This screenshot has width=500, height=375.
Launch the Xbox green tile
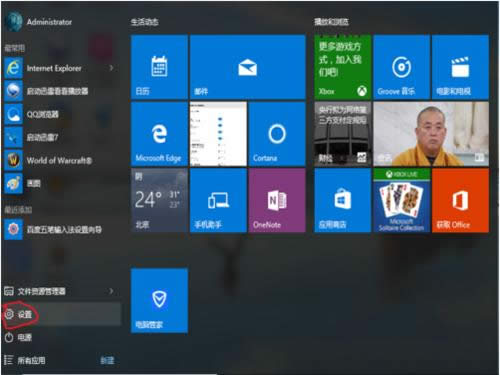(x=343, y=67)
